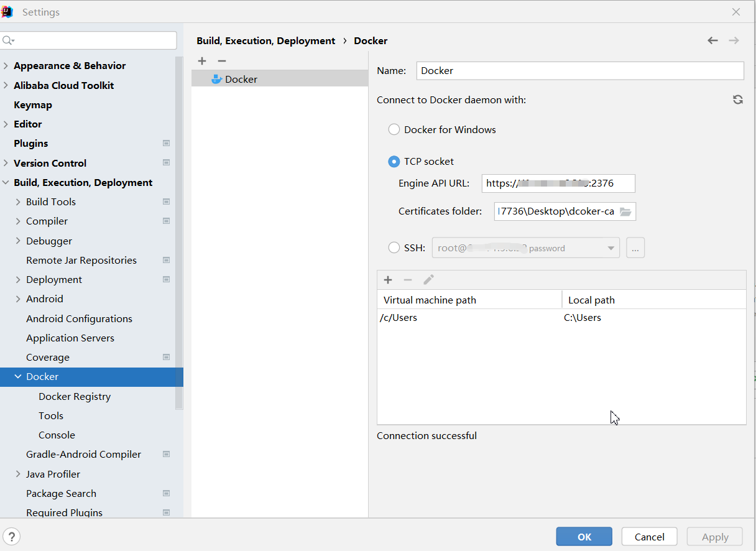
Task: Click the project-level icon beside Plugins
Action: pos(166,144)
